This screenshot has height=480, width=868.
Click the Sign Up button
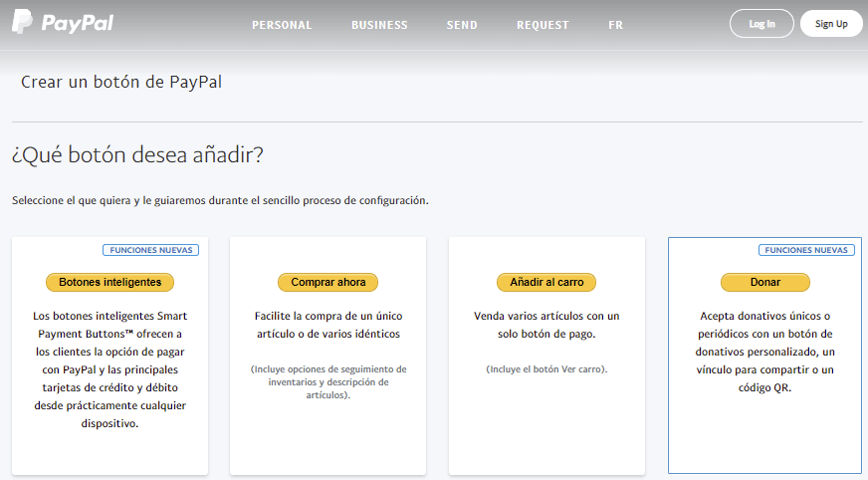click(x=831, y=24)
